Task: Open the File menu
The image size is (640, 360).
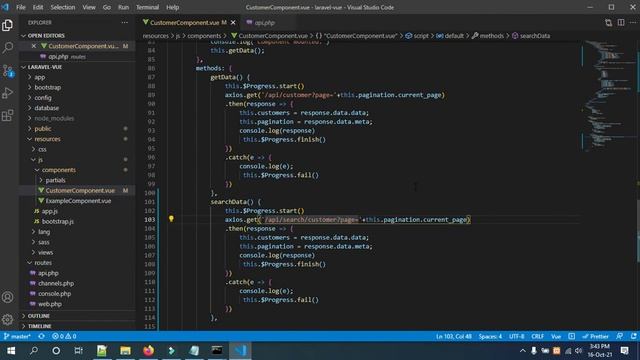Action: pyautogui.click(x=21, y=7)
